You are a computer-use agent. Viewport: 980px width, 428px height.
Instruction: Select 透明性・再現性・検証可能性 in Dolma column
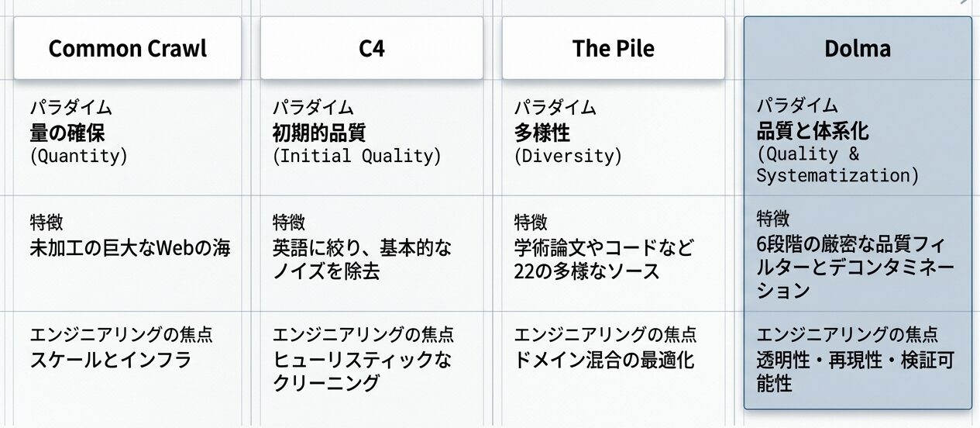[x=855, y=371]
